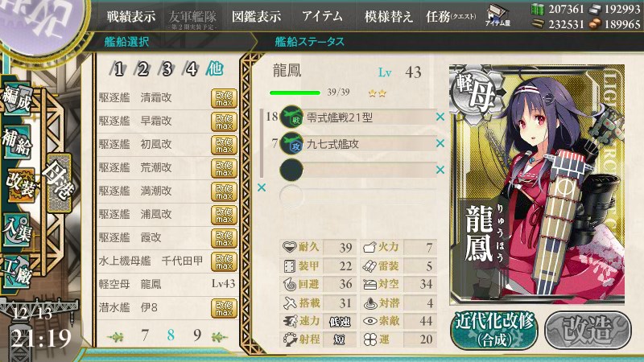Open the 補給 resupply sidebar icon
This screenshot has width=644, height=362.
pyautogui.click(x=17, y=142)
